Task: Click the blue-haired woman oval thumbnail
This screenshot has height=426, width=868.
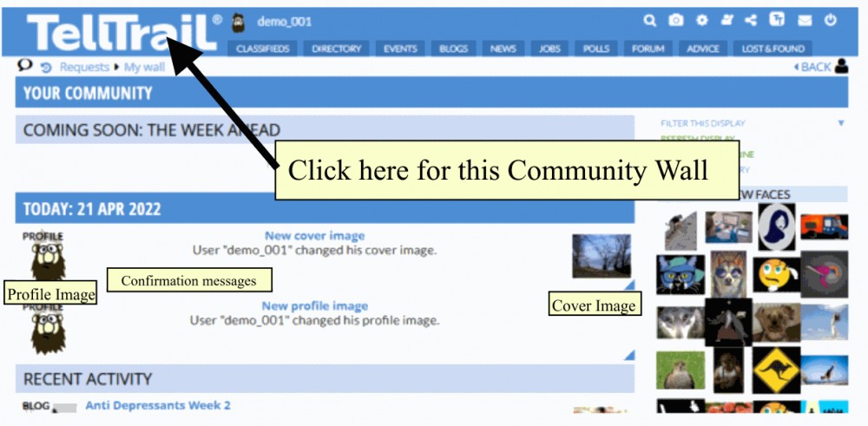Action: [x=776, y=226]
